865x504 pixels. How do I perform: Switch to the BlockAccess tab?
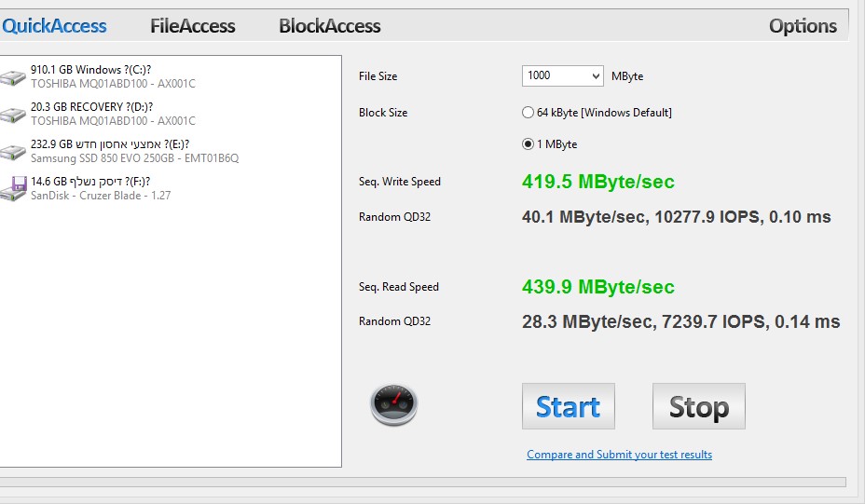(330, 26)
